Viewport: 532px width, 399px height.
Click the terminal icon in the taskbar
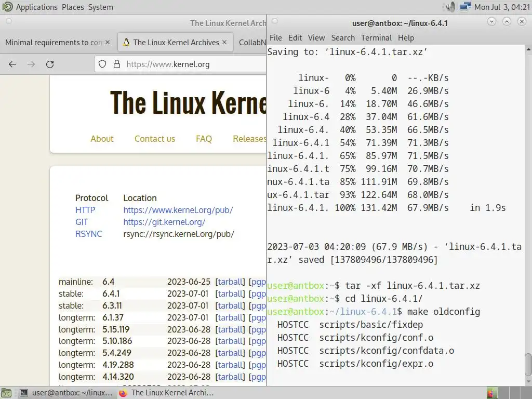tap(24, 393)
